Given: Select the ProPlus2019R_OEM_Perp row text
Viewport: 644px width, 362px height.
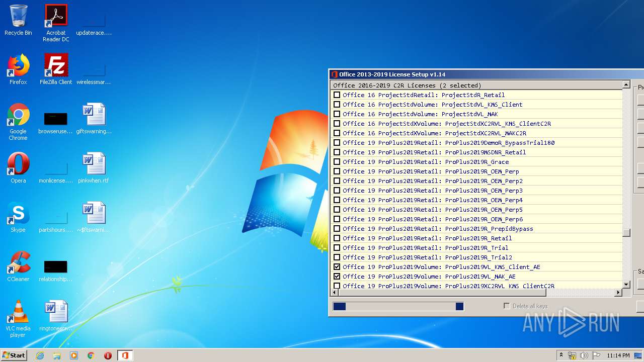Looking at the screenshot, I should click(x=431, y=171).
